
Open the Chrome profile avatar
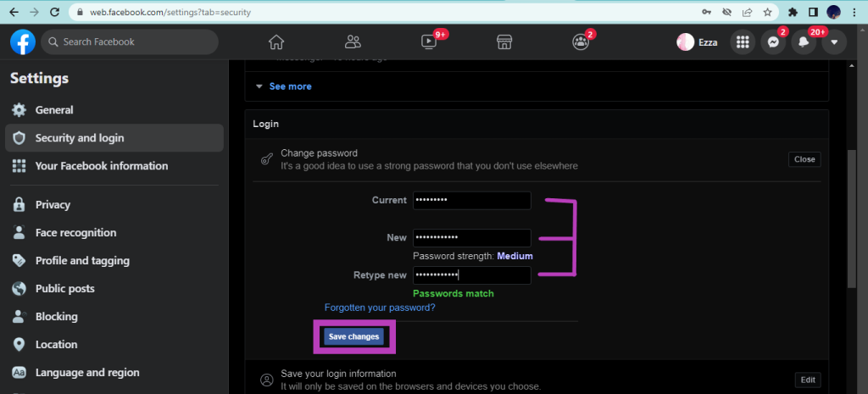[834, 12]
